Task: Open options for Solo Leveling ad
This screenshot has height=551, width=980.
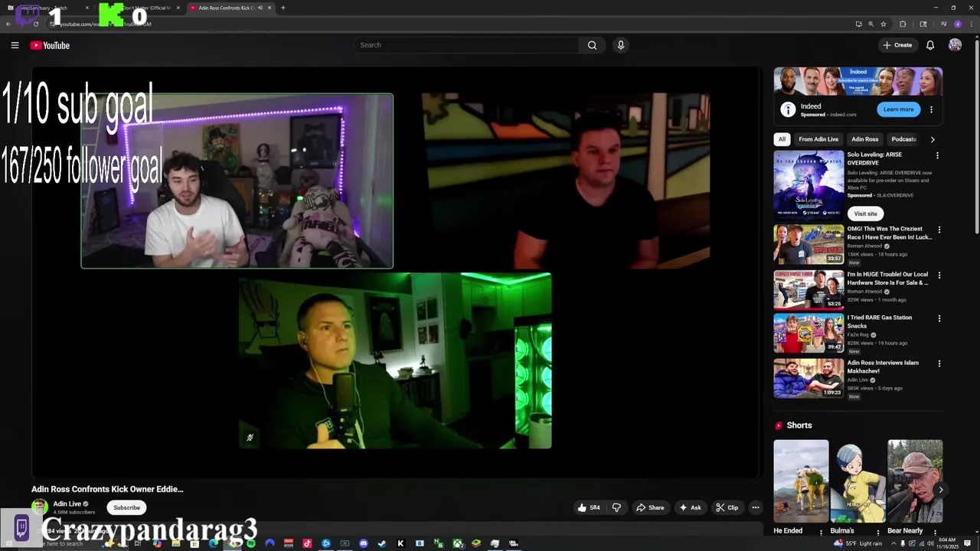Action: (937, 155)
